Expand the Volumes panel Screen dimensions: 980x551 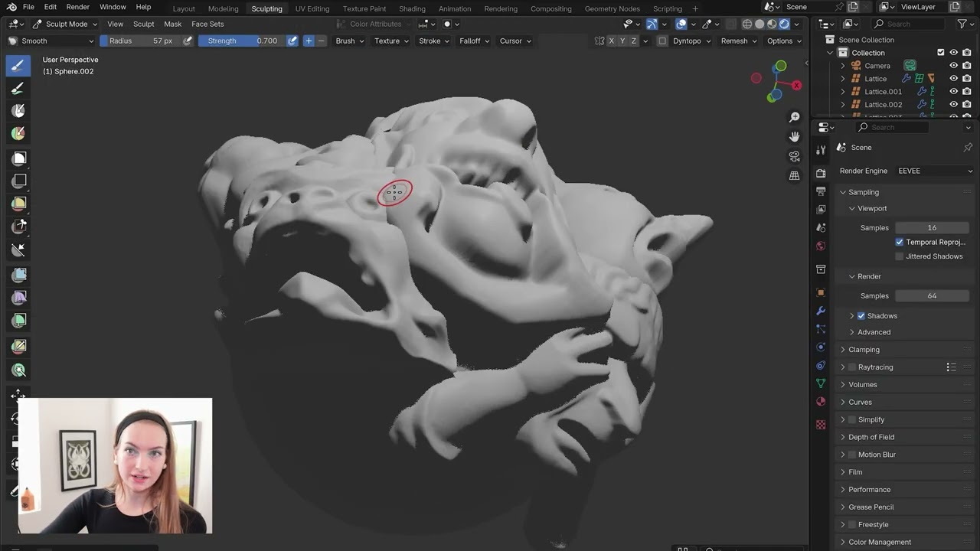coord(862,384)
